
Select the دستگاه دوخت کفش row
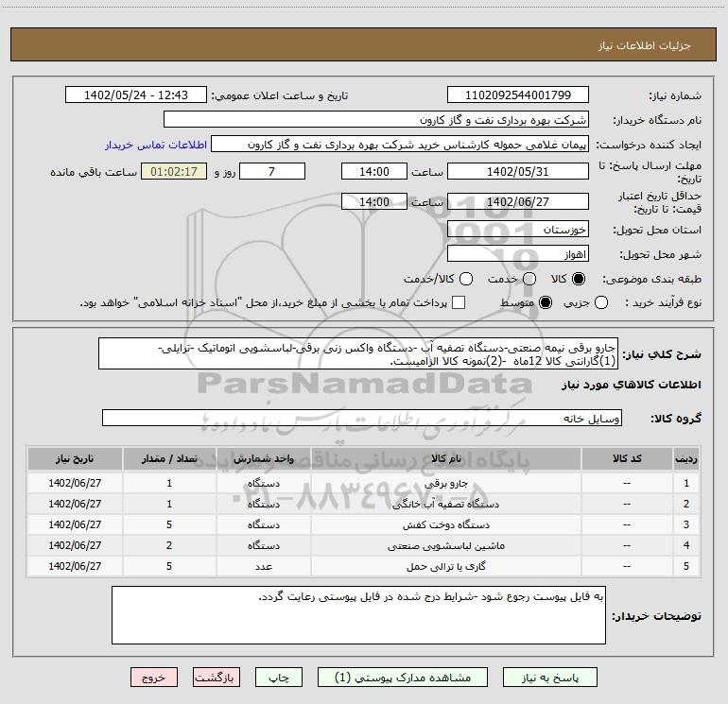(x=364, y=524)
